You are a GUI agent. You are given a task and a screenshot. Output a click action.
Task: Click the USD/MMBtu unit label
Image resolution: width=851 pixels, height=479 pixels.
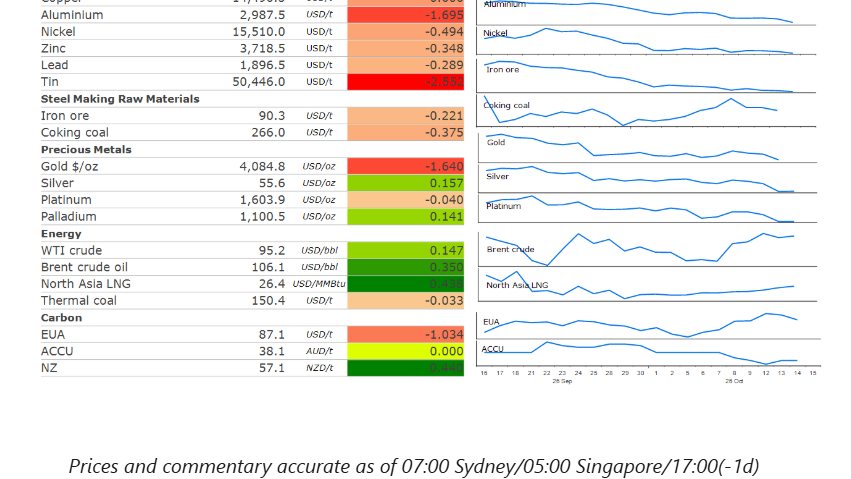[x=319, y=284]
